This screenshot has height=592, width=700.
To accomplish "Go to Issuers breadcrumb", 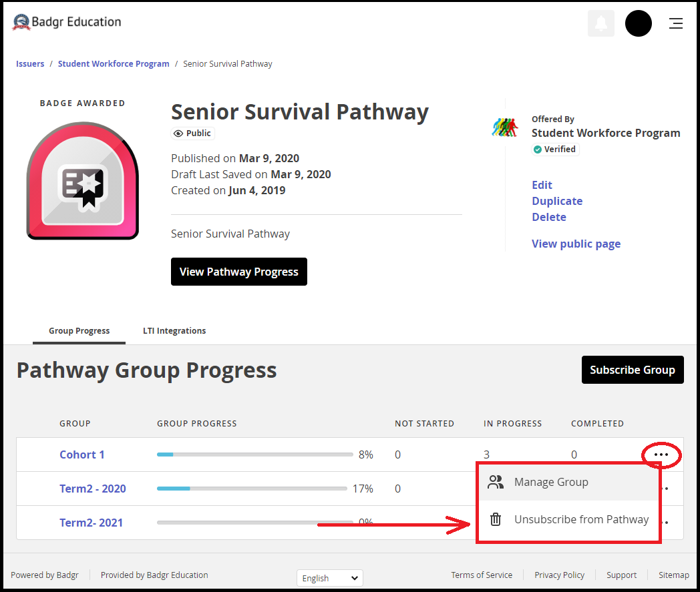I will coord(30,64).
